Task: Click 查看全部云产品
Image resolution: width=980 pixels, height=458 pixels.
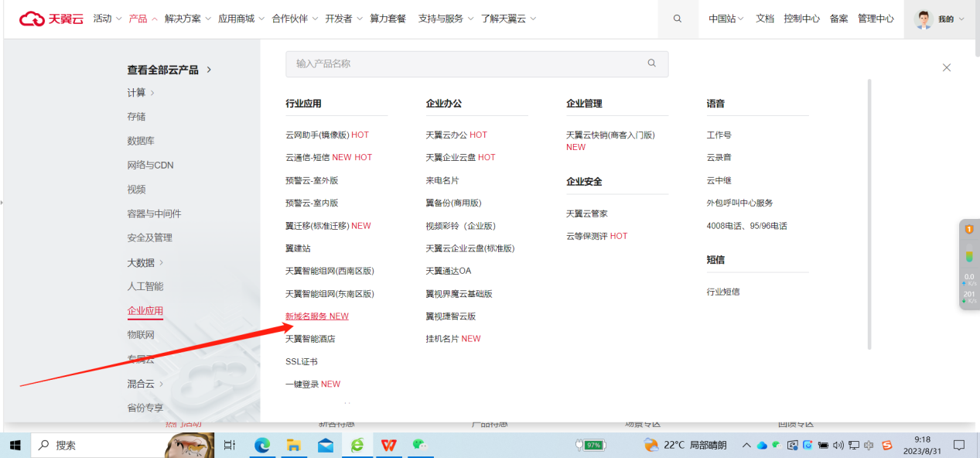Action: click(163, 69)
